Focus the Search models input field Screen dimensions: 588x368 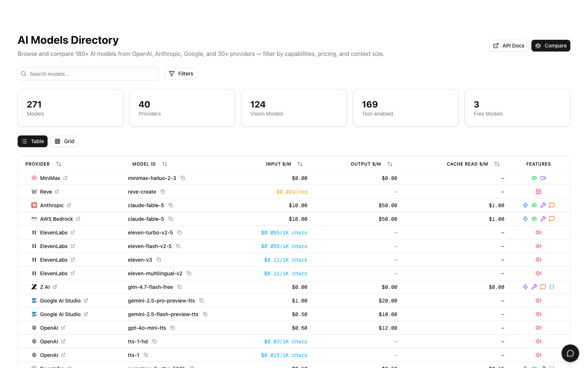tap(88, 74)
